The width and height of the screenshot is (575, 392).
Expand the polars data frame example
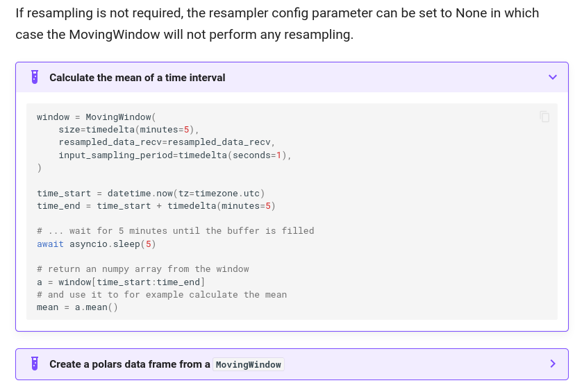pos(553,364)
